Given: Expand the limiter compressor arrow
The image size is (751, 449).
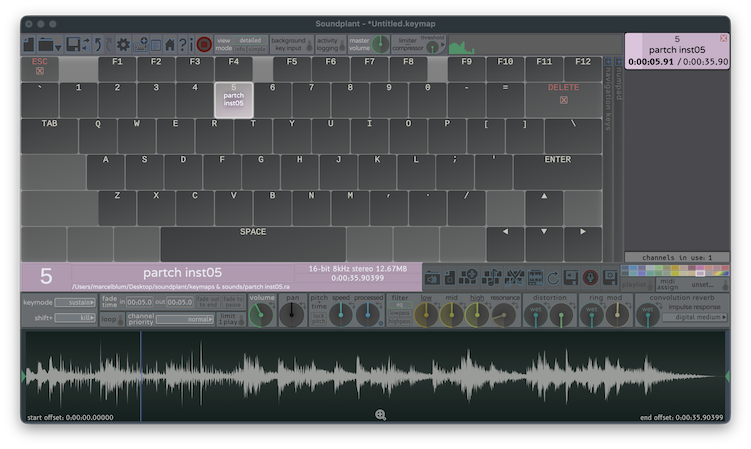Looking at the screenshot, I should (443, 46).
